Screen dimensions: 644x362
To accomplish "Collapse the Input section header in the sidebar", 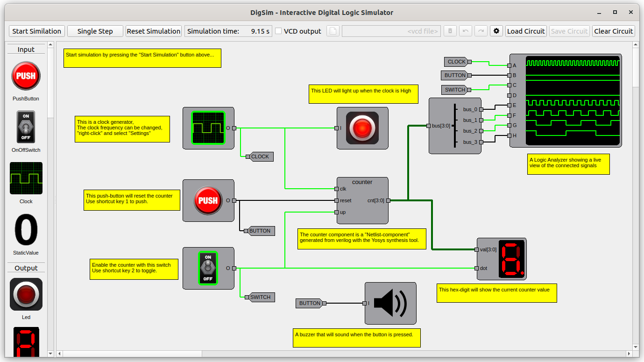I will pyautogui.click(x=26, y=49).
